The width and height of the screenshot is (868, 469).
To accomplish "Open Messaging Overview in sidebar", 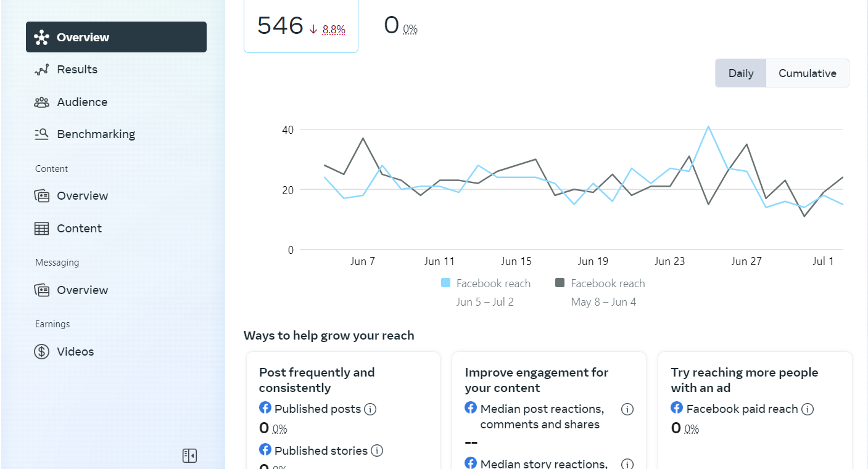I will pos(82,290).
